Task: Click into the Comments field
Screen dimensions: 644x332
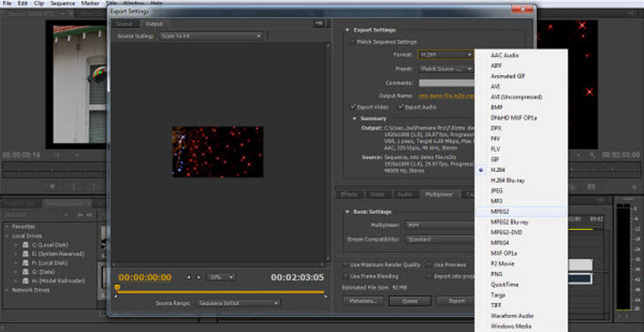Action: (x=446, y=83)
